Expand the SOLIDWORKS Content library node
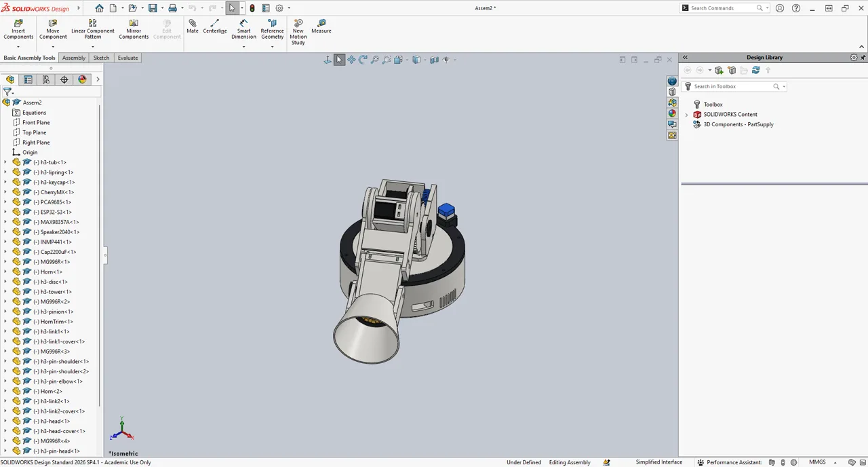Screen dimensions: 868x467 [x=686, y=115]
